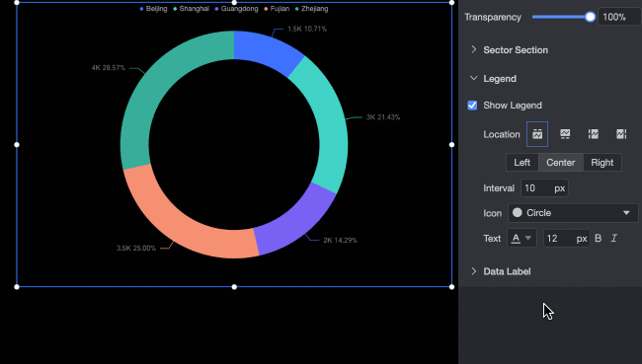The image size is (642, 364).
Task: Click the Transparency slider handle
Action: click(x=590, y=17)
